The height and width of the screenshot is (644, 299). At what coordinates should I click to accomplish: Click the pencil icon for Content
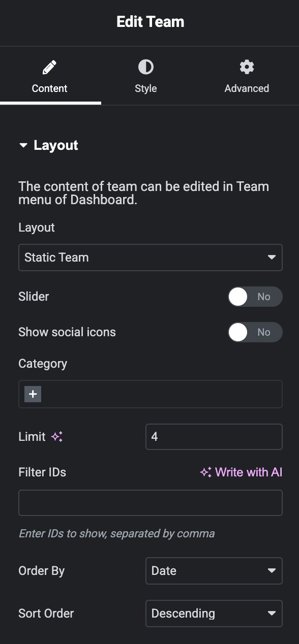(49, 67)
